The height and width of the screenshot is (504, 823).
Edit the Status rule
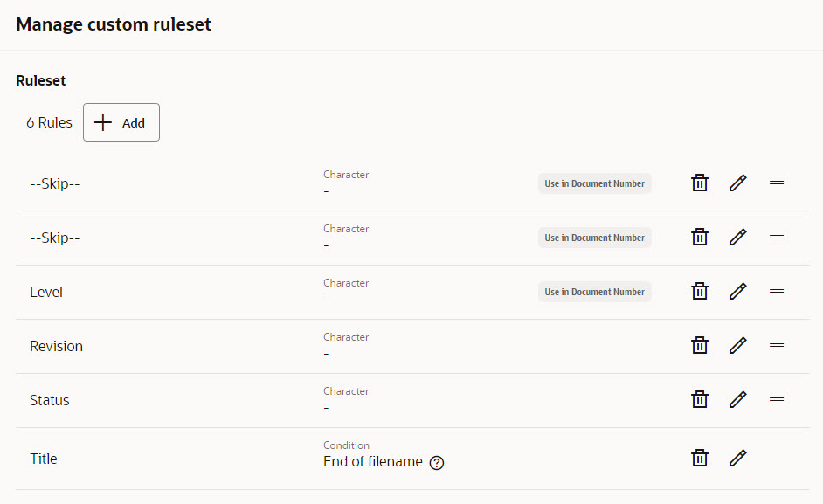737,399
